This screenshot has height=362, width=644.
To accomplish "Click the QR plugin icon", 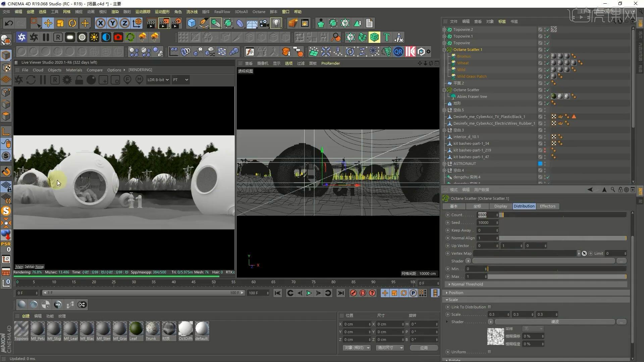I will click(398, 52).
